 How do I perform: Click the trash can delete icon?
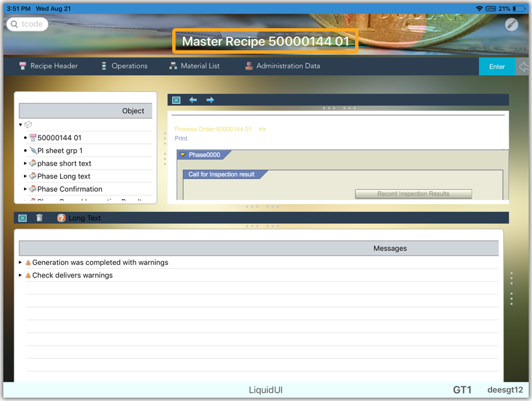pyautogui.click(x=40, y=218)
